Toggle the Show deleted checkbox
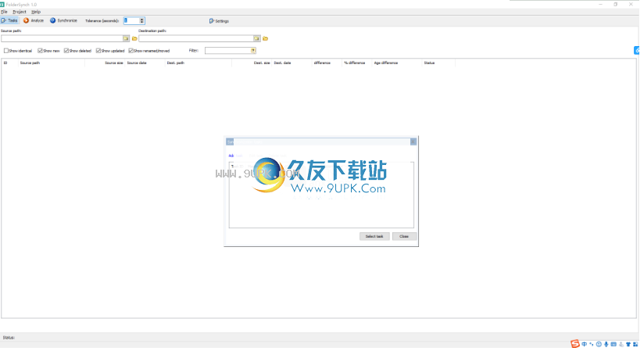This screenshot has height=351, width=644. tap(66, 51)
